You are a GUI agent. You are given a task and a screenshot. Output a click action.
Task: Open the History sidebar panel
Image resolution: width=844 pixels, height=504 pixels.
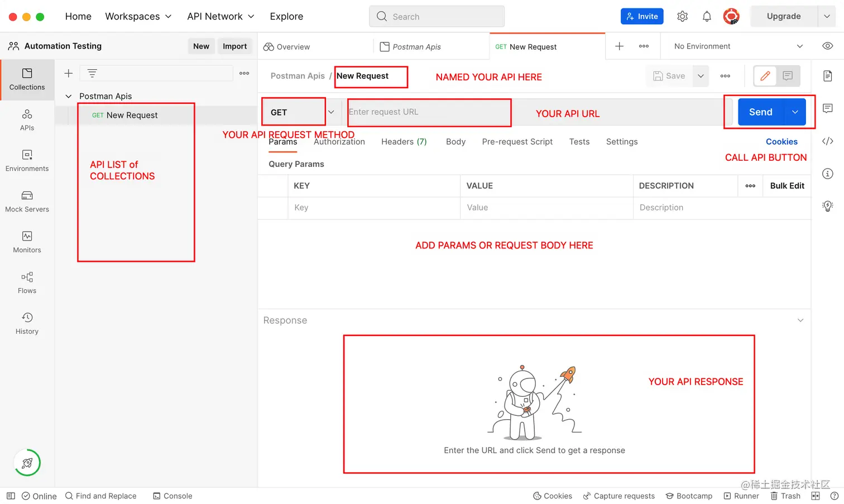[27, 324]
